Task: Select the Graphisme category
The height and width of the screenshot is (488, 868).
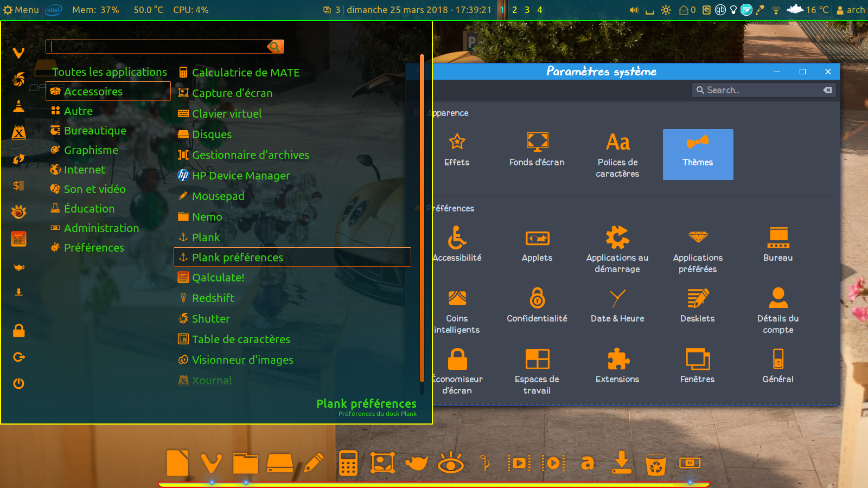Action: pyautogui.click(x=91, y=150)
